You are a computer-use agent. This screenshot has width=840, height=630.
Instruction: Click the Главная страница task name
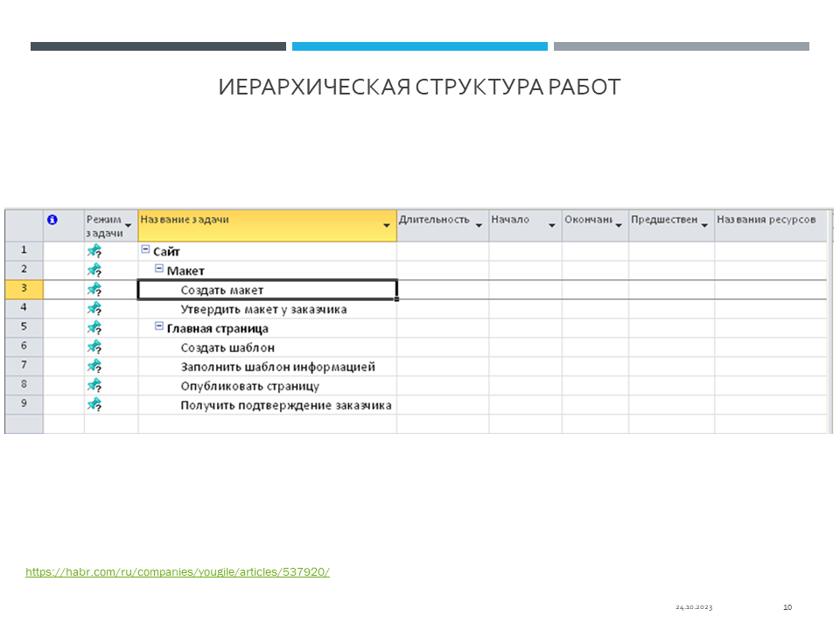click(218, 329)
